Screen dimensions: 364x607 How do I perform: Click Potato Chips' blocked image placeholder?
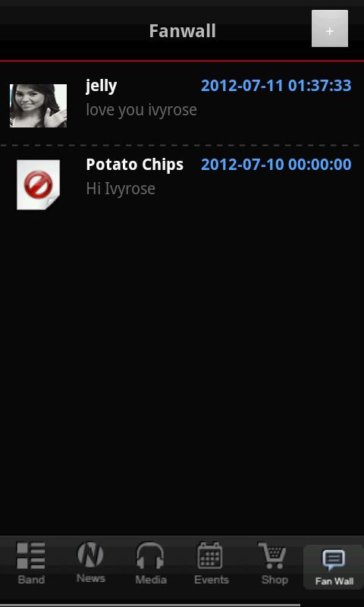[38, 184]
